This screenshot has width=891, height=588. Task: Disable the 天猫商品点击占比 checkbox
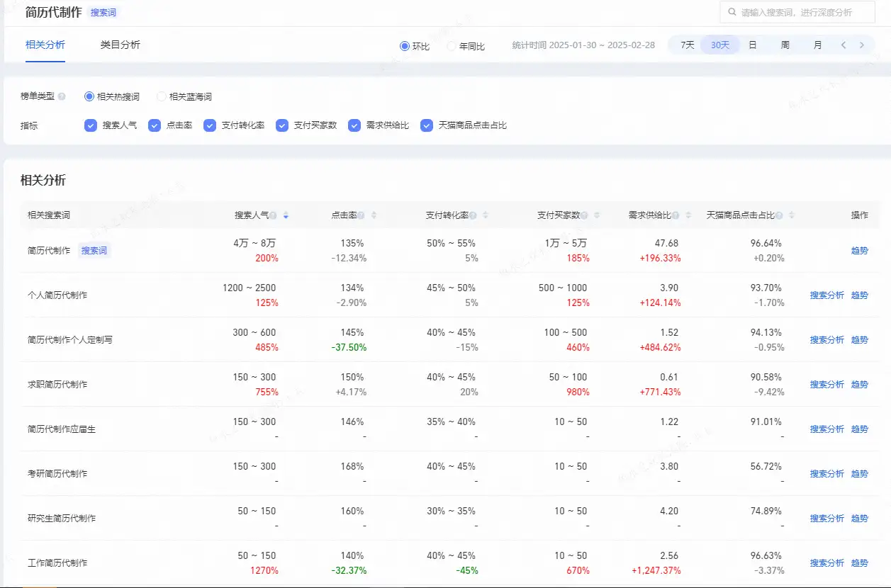click(x=426, y=125)
